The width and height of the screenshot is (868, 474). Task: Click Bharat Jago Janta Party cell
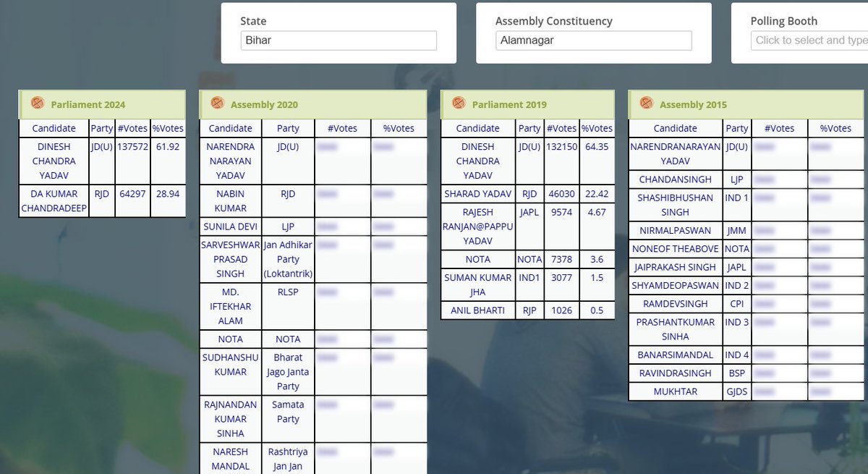click(288, 372)
